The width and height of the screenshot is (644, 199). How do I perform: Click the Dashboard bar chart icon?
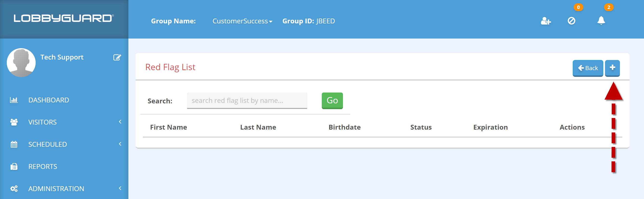click(x=14, y=100)
